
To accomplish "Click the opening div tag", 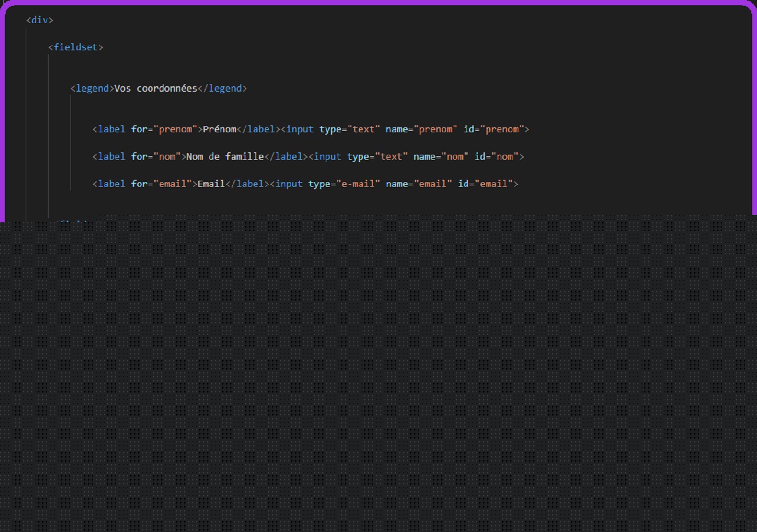I will 40,20.
